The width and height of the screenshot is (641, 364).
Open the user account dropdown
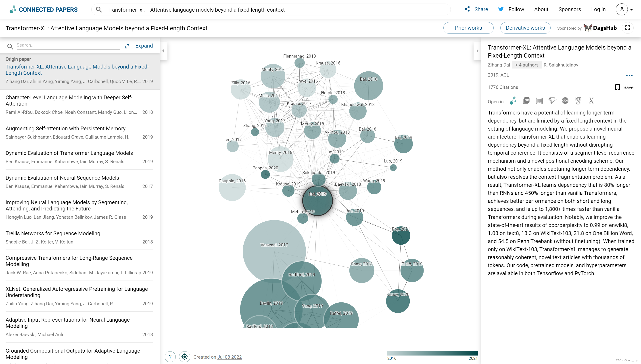point(624,10)
